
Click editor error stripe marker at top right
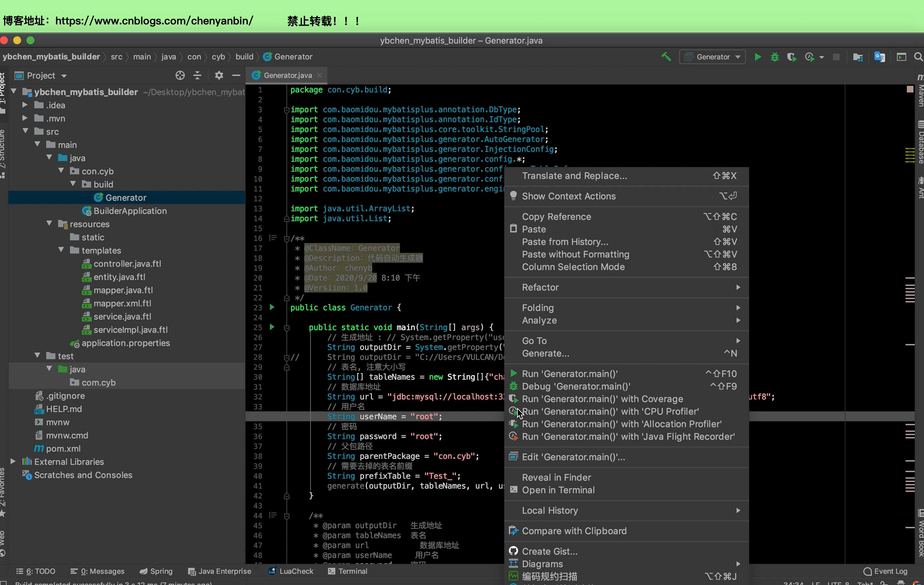910,89
